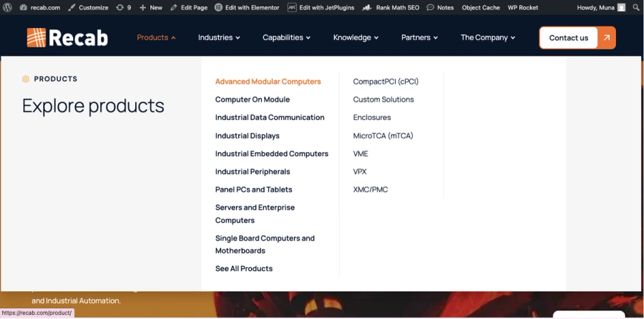Open Panel PCs and Tablets
The image size is (644, 319).
click(x=253, y=190)
